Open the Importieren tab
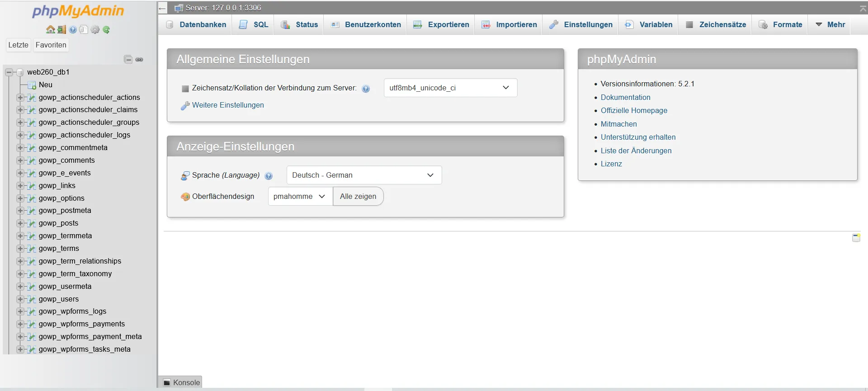The height and width of the screenshot is (391, 868). click(509, 25)
